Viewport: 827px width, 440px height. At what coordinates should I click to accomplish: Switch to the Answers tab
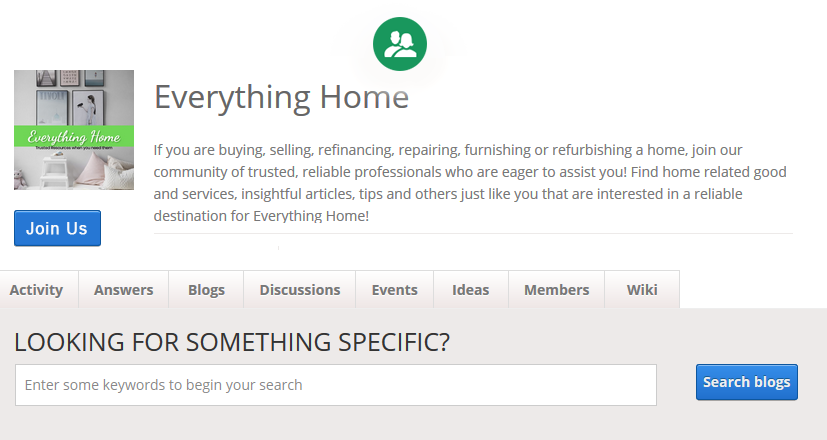[123, 290]
